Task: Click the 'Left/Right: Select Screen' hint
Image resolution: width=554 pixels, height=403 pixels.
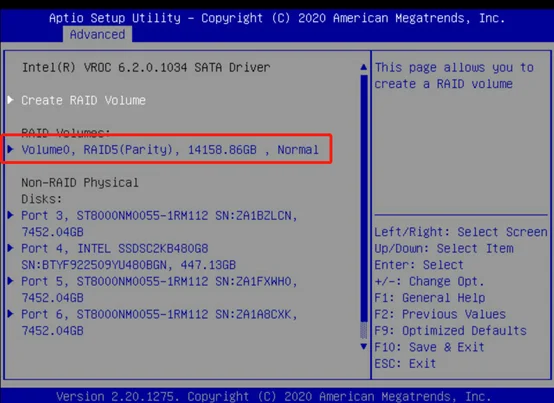Action: tap(461, 232)
